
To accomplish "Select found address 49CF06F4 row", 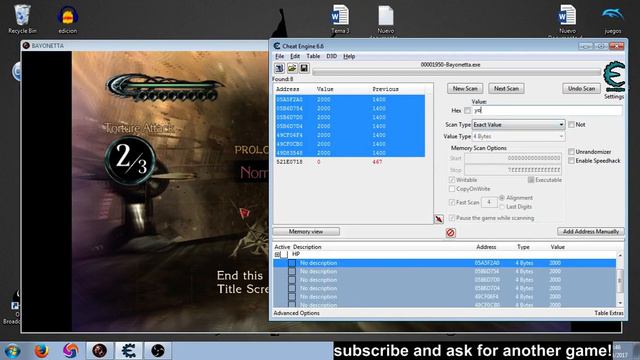I will 350,135.
